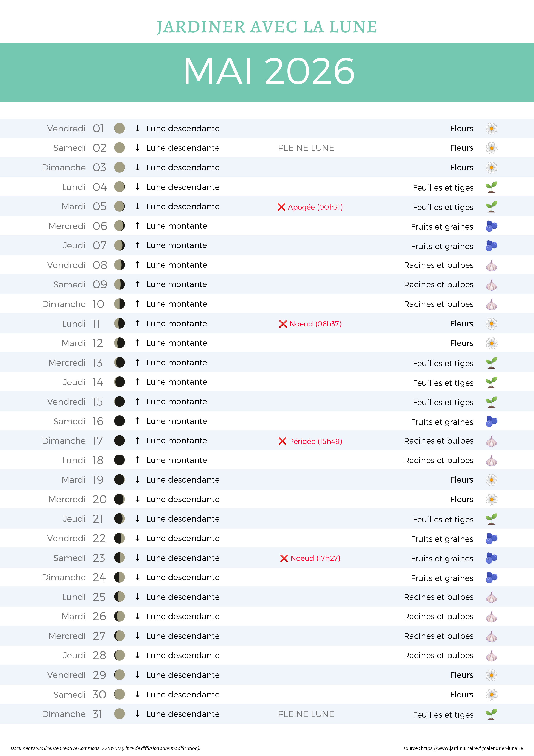Click the moon icon for Dimanche 31
Viewport: 534px width, 756px height.
120,714
